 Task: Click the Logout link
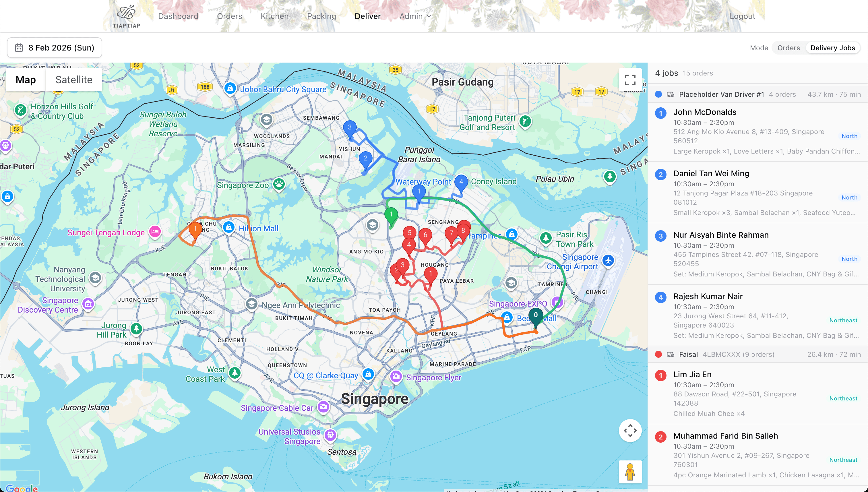[x=742, y=16]
